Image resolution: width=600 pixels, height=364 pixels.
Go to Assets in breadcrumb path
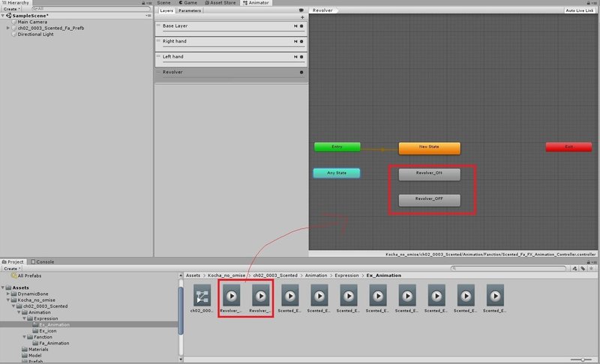(193, 276)
